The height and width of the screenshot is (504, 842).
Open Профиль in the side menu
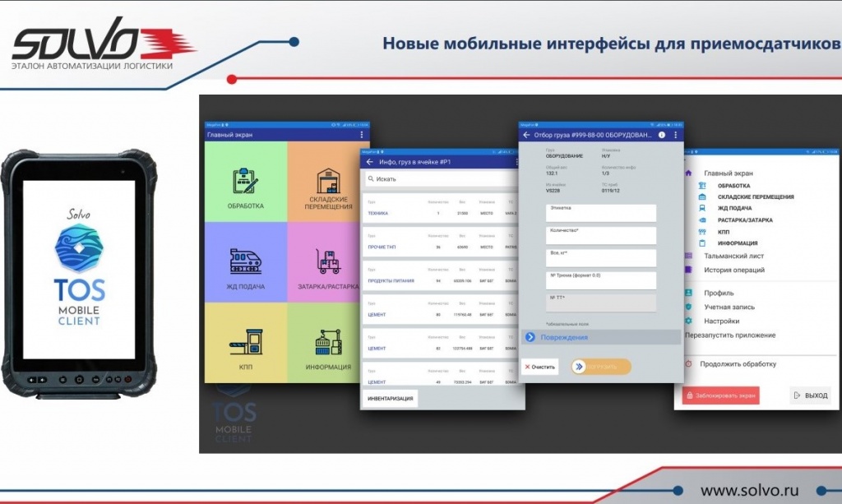719,293
